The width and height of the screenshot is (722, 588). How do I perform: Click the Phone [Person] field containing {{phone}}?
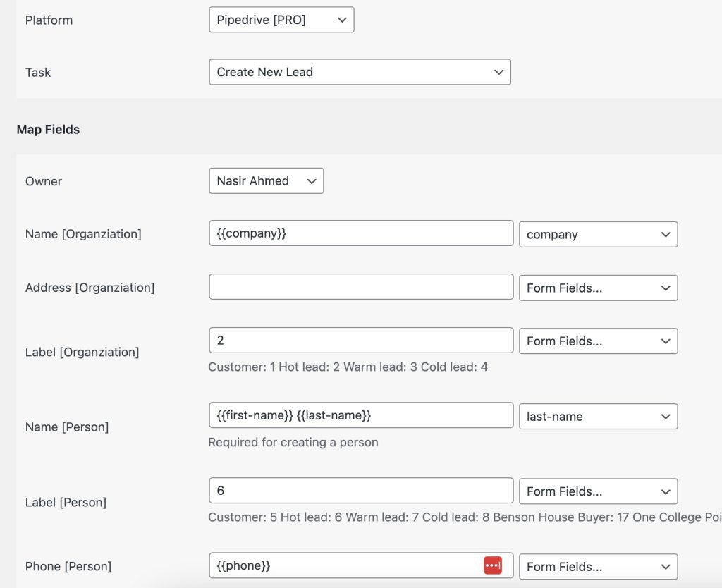[x=345, y=565]
